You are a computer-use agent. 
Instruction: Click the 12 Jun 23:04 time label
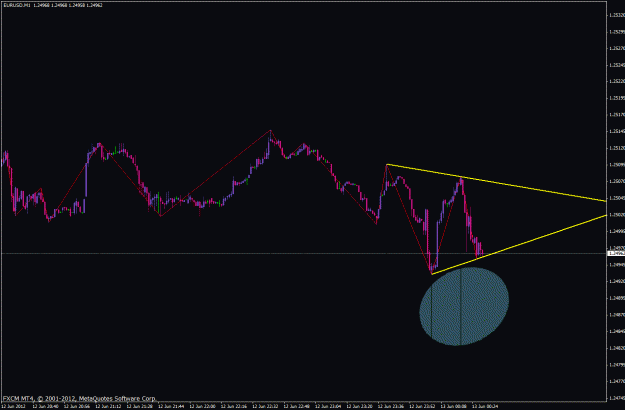coord(328,406)
